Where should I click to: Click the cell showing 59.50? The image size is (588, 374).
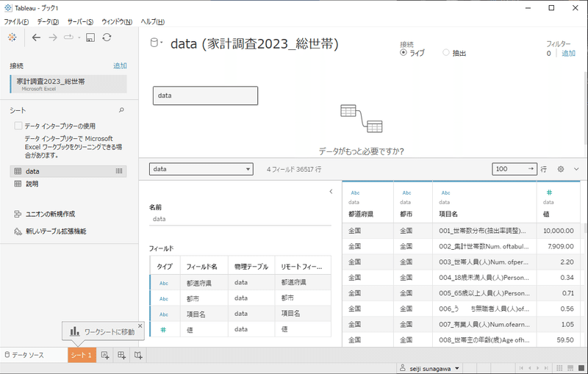559,340
